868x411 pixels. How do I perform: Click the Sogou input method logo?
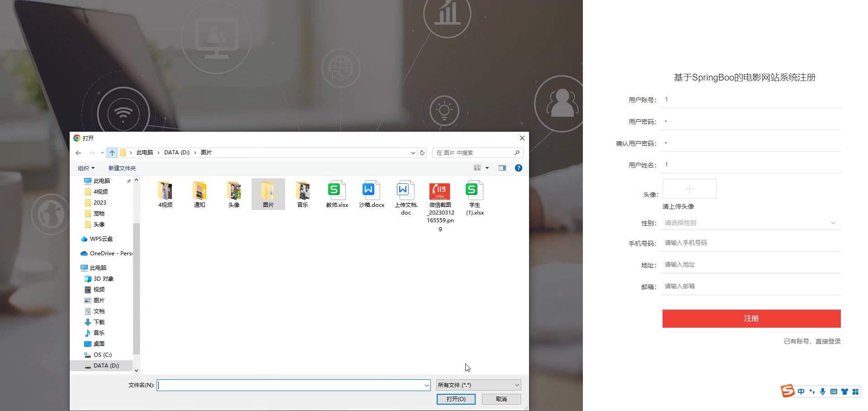pyautogui.click(x=788, y=391)
